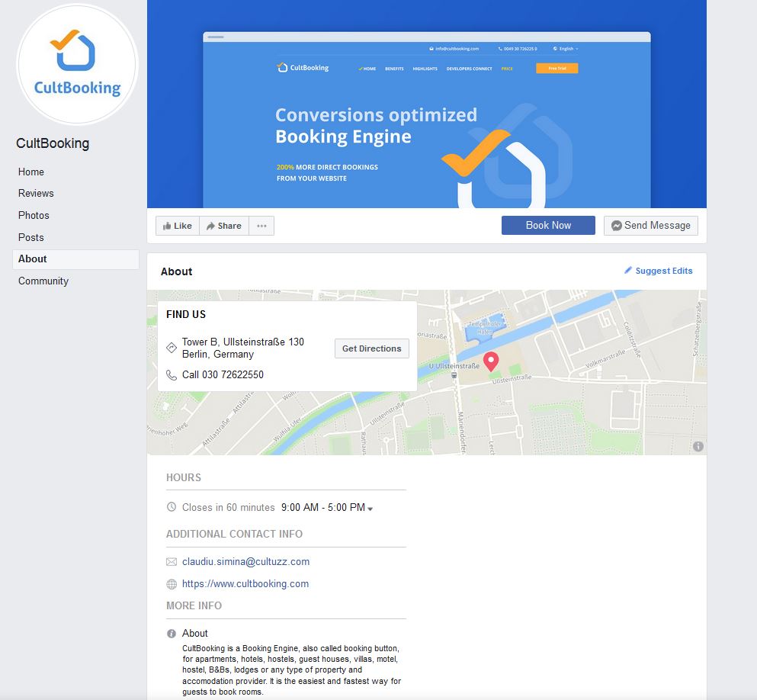Click the pencil icon beside Suggest Edits

[627, 271]
